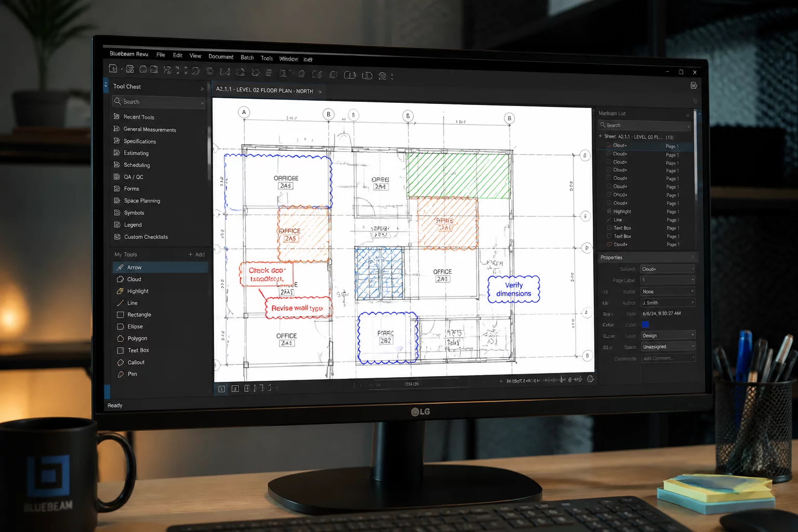
Task: Open the Space dropdown showing Unassigned
Action: coord(668,347)
